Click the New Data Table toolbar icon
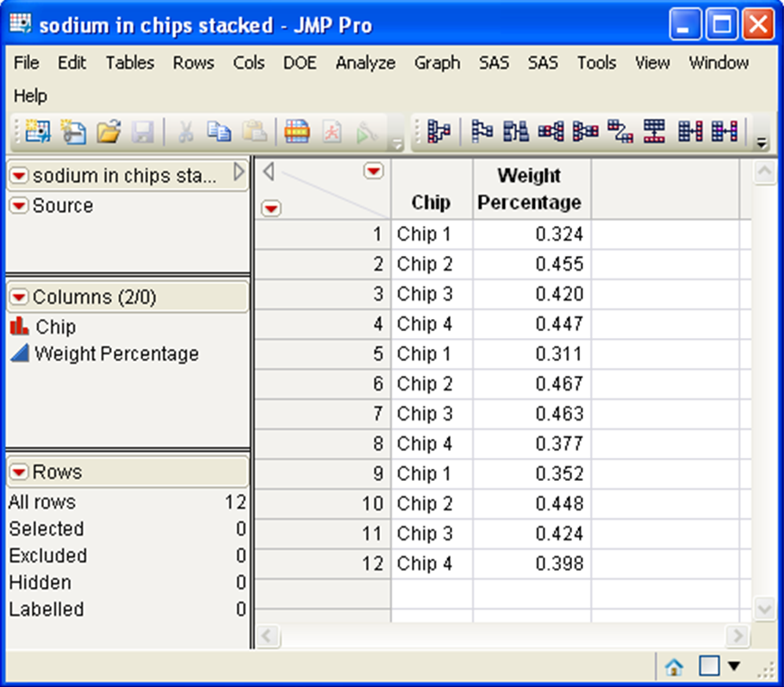784x687 pixels. point(38,132)
